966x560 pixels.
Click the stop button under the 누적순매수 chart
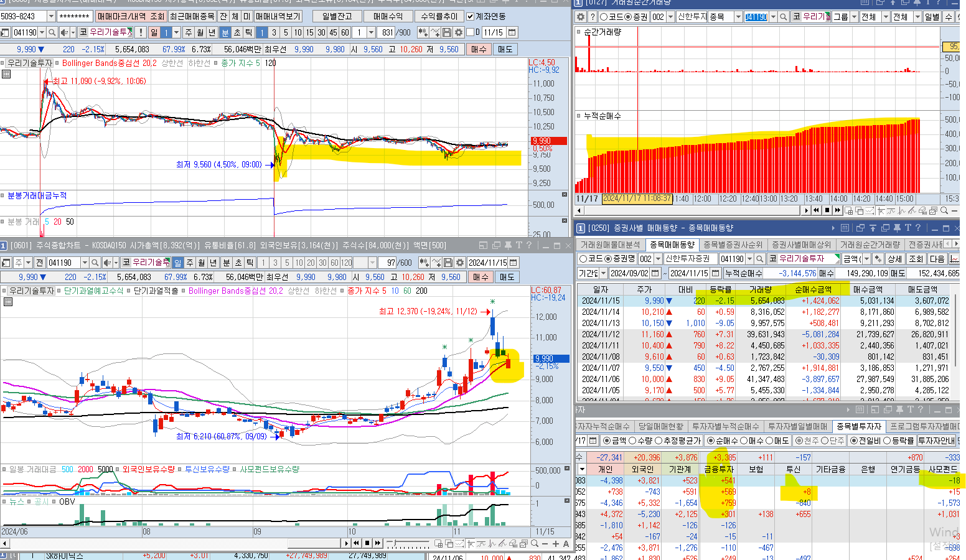[827, 210]
